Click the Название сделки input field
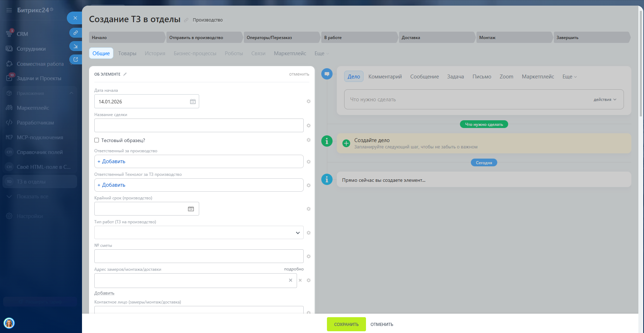The height and width of the screenshot is (333, 644). pyautogui.click(x=198, y=126)
